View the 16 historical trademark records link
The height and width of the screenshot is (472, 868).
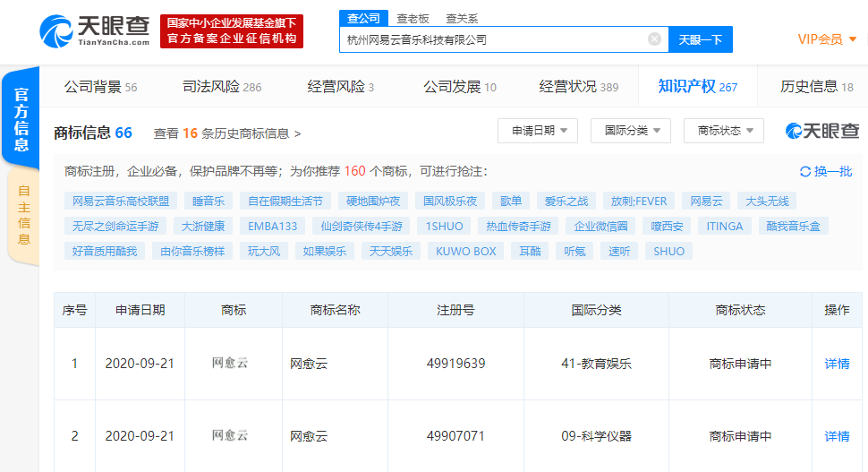[227, 133]
